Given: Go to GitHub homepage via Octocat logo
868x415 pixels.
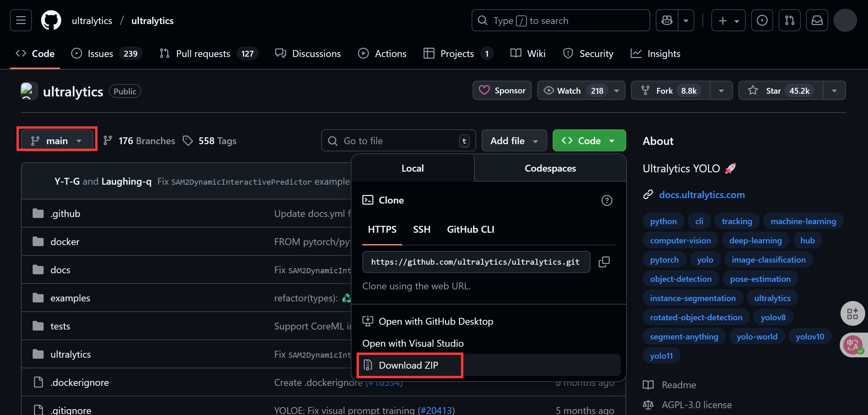Looking at the screenshot, I should (x=51, y=21).
